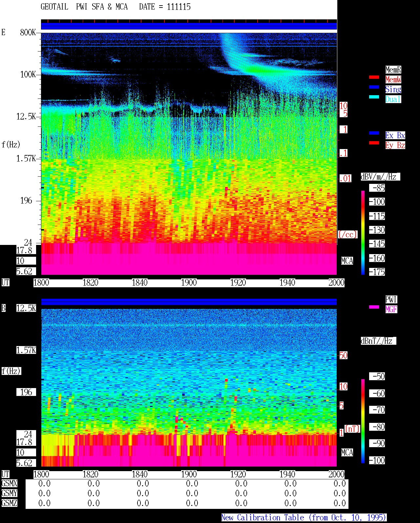The image size is (420, 523).
Task: Click the 1940 UT label under B spectrogram
Action: coord(287,474)
